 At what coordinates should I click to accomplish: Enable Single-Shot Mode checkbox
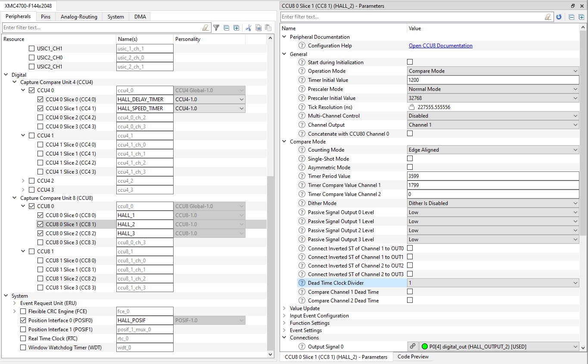[410, 159]
